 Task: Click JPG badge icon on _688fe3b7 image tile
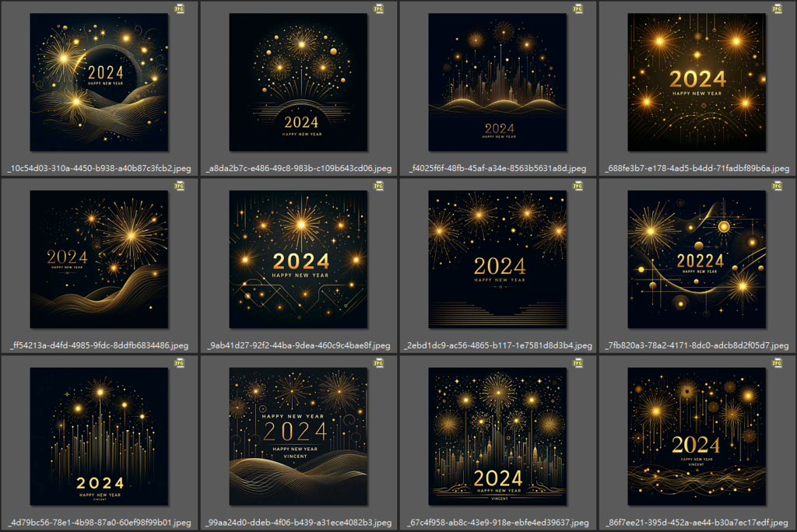pyautogui.click(x=778, y=9)
